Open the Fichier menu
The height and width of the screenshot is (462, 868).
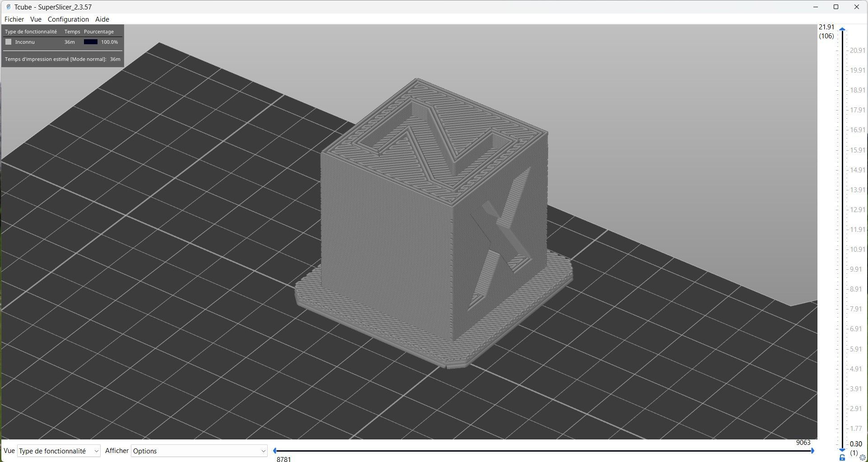(x=14, y=19)
